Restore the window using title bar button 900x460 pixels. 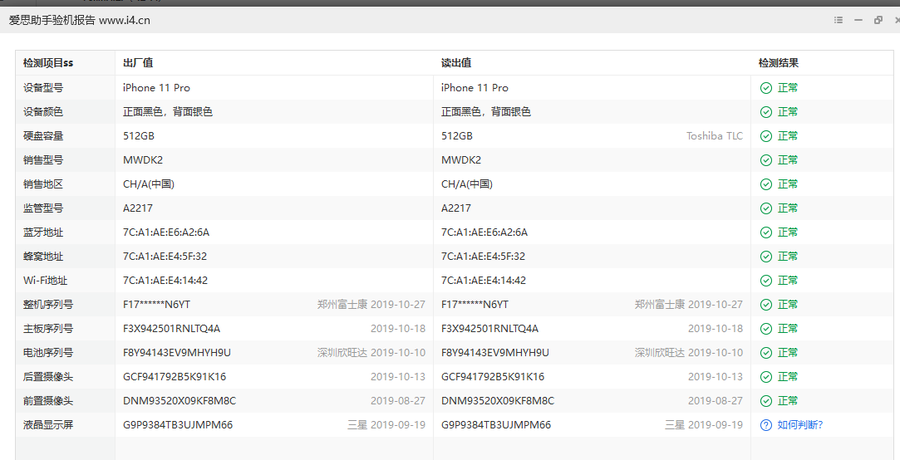coord(878,20)
